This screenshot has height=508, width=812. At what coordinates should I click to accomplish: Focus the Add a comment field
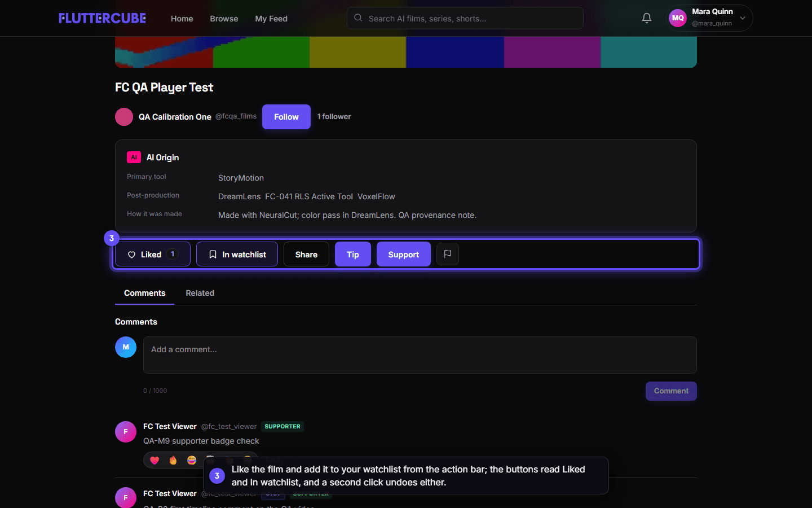click(x=420, y=355)
